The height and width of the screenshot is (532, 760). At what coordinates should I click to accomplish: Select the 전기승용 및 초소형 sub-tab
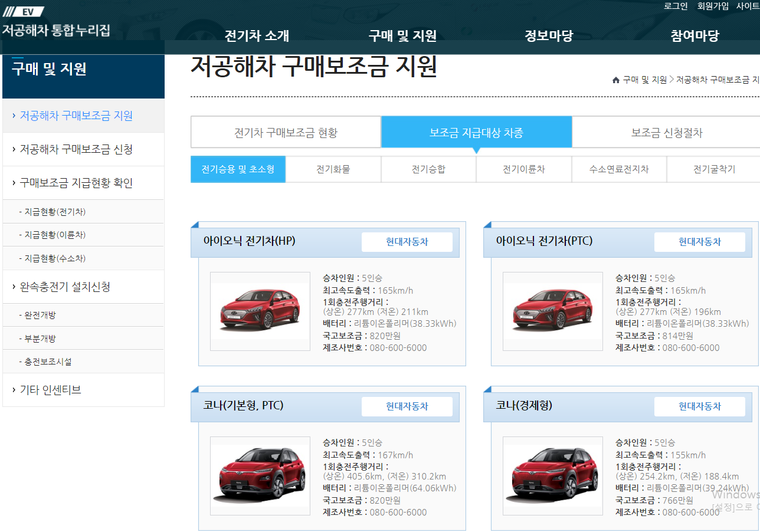(238, 169)
